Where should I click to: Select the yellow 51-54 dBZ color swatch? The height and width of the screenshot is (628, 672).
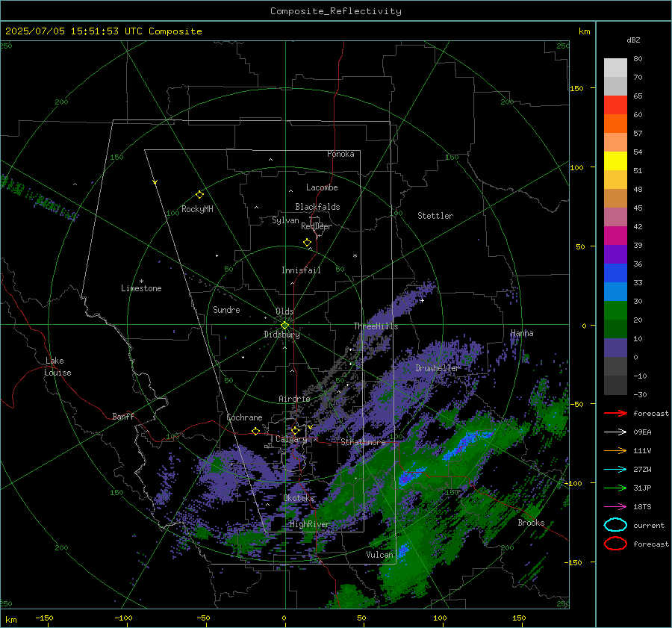[x=615, y=161]
